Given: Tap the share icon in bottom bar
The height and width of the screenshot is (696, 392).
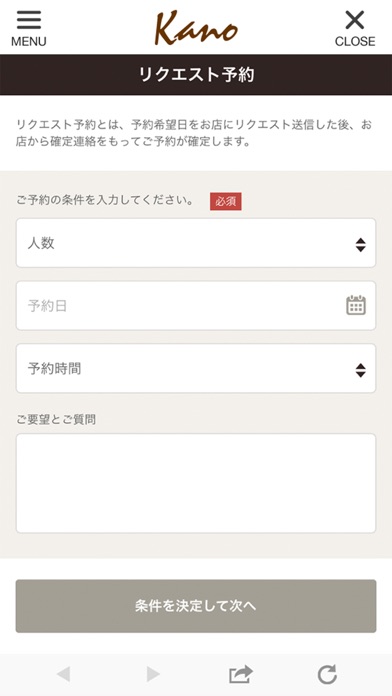Looking at the screenshot, I should click(241, 674).
